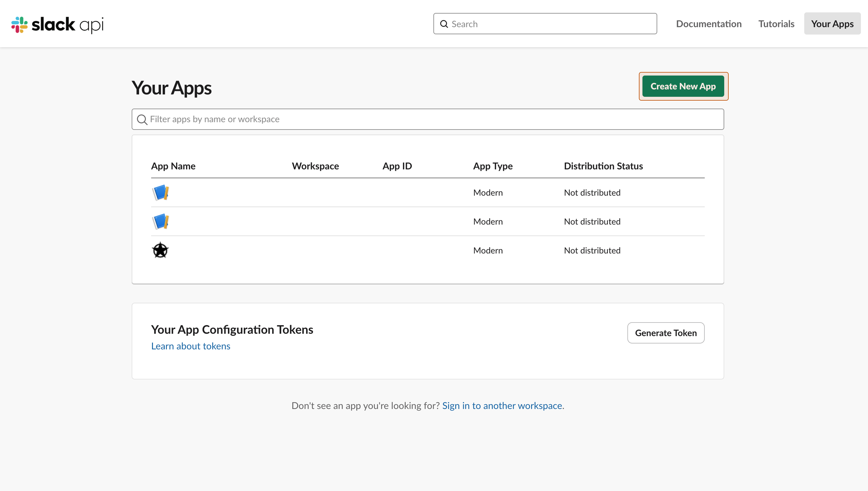This screenshot has height=491, width=868.
Task: Click the Distribution Status column header
Action: coord(603,166)
